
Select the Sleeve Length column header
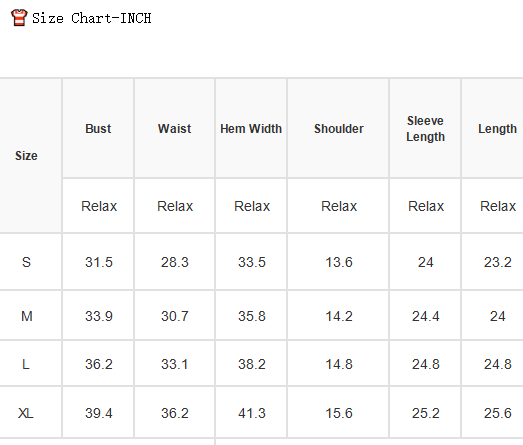(425, 129)
